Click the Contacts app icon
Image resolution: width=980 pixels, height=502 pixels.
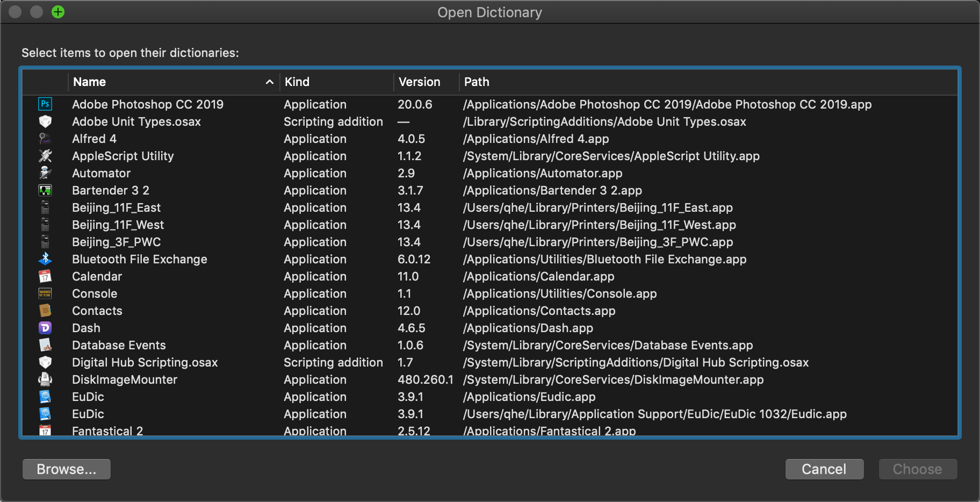pyautogui.click(x=45, y=311)
